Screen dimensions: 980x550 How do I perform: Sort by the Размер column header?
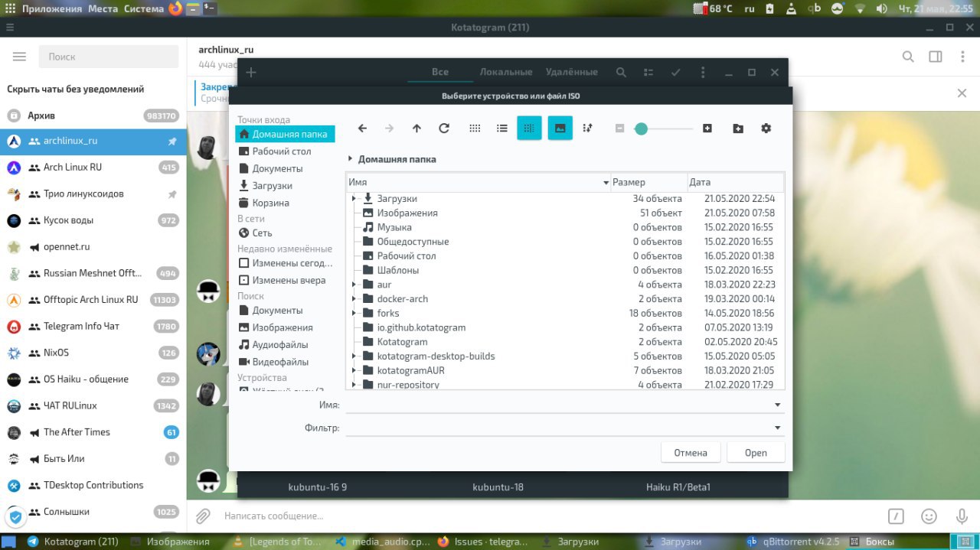pyautogui.click(x=648, y=182)
